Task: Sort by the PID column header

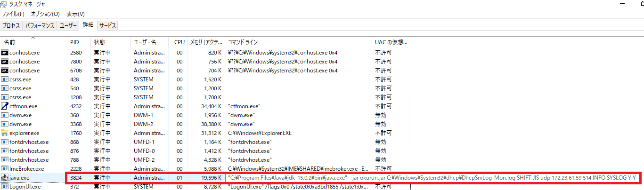Action: [x=79, y=42]
